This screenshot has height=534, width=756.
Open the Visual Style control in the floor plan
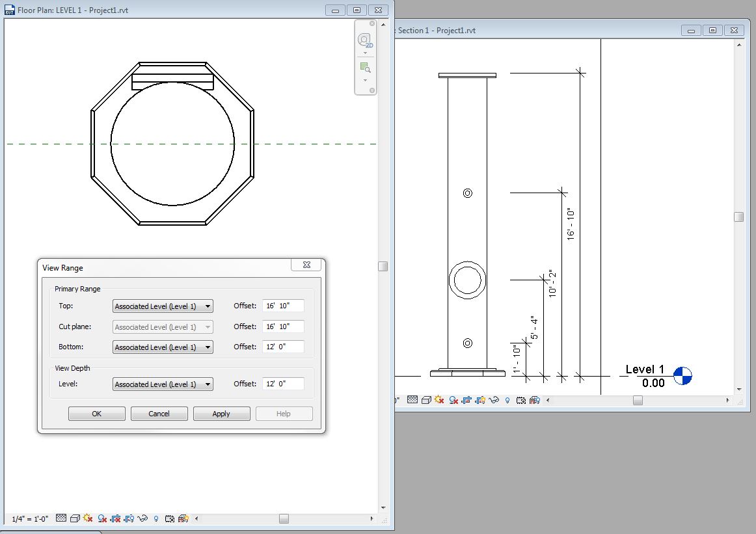point(74,518)
